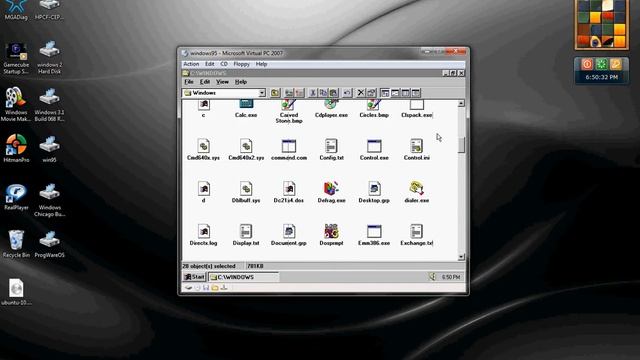640x360 pixels.
Task: Click the picture puzzle desktop gadget
Action: coord(602,24)
